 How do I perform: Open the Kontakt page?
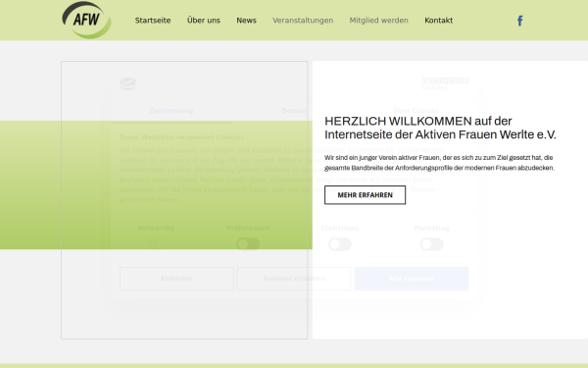438,21
